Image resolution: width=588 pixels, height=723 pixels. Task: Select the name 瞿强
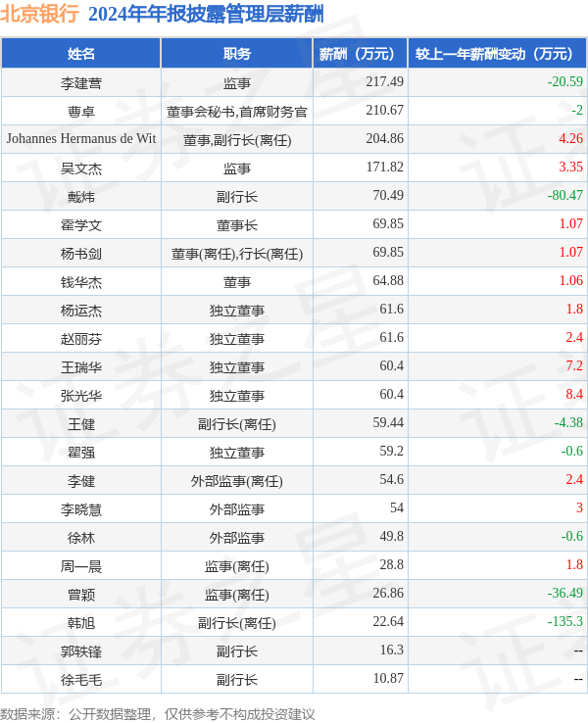[81, 453]
